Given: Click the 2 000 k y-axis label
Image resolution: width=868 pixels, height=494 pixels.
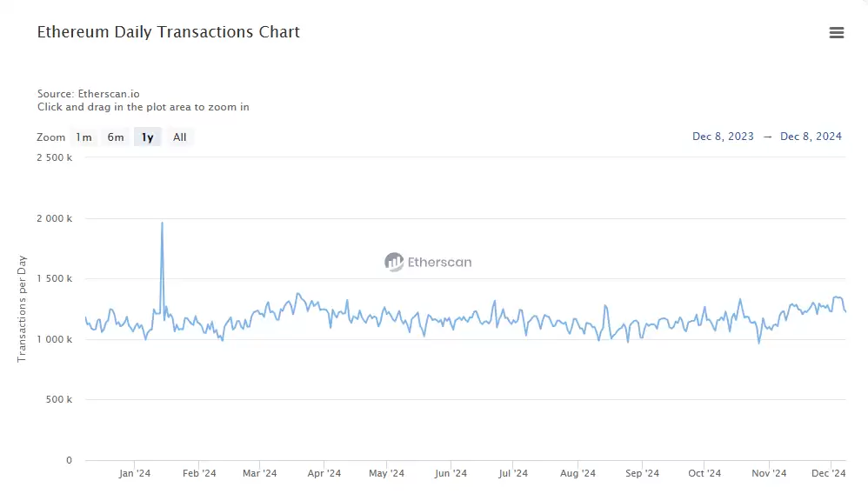Looking at the screenshot, I should click(x=56, y=218).
